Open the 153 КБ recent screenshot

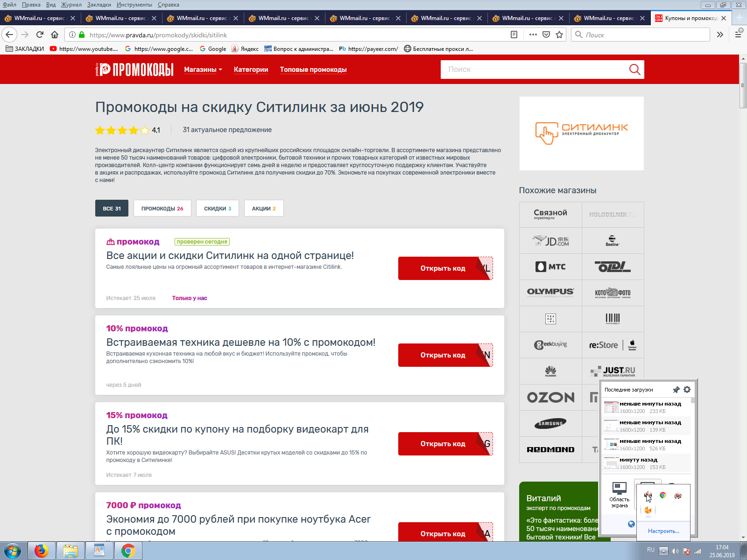[x=646, y=463]
